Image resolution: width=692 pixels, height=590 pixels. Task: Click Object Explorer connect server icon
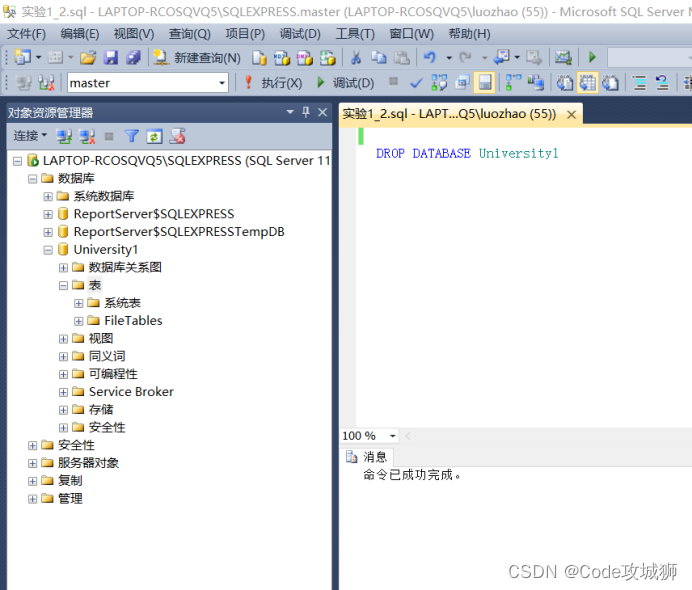[64, 137]
